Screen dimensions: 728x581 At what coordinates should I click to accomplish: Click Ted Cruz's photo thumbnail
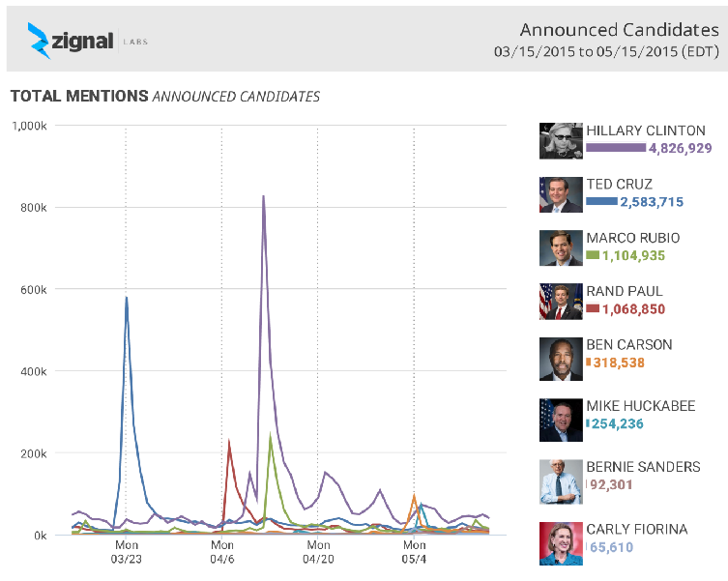tap(561, 194)
